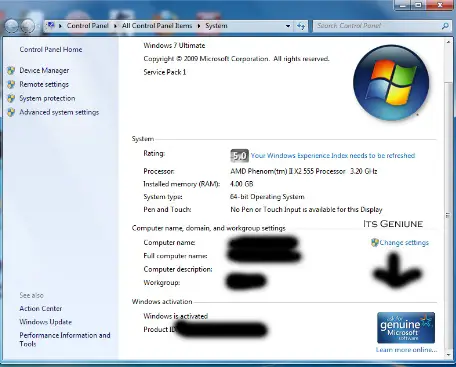Click No Pen or Touch Input text
This screenshot has height=367, width=456.
[x=306, y=210]
